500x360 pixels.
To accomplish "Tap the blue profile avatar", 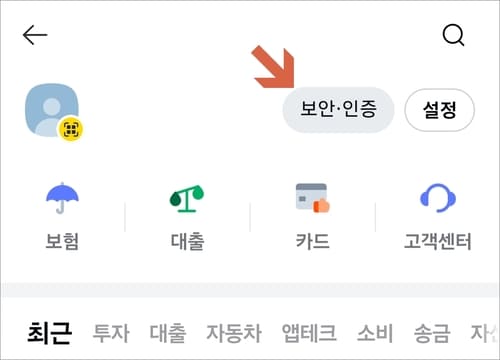I will click(x=52, y=110).
